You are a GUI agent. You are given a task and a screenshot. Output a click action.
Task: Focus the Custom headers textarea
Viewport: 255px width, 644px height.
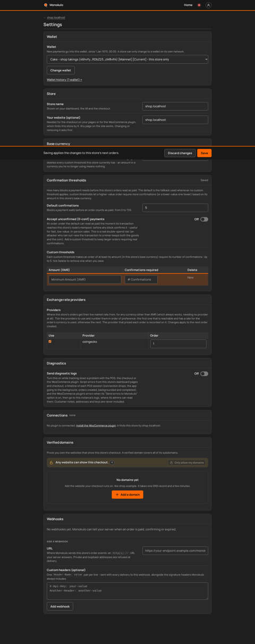point(127,591)
